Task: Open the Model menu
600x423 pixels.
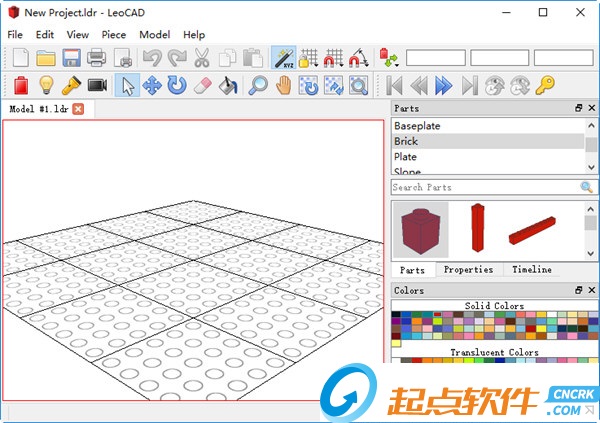Action: point(155,35)
